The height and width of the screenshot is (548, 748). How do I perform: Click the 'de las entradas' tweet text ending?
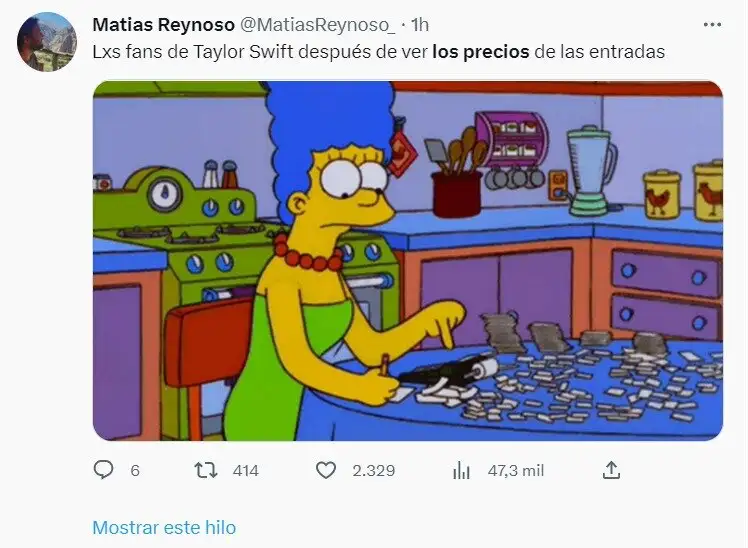pyautogui.click(x=600, y=52)
